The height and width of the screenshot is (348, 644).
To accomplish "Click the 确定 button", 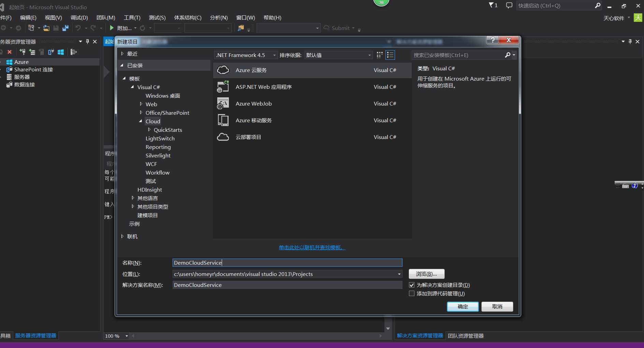I will (463, 307).
